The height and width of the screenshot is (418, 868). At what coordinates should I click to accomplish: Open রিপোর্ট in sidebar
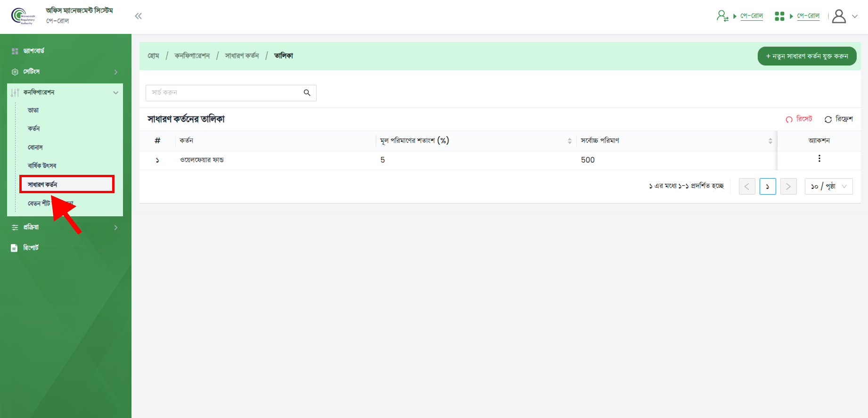[31, 247]
